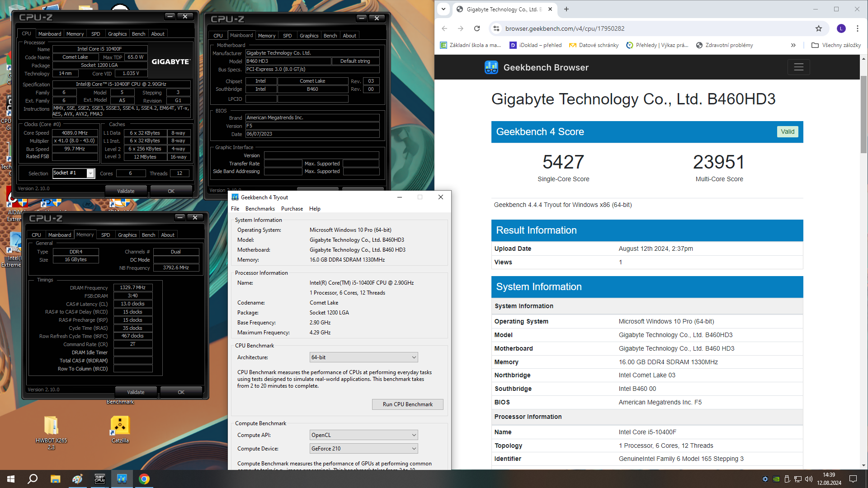Open Geekbench Benchmarks menu
Screen dimensions: 868x488
click(x=260, y=209)
